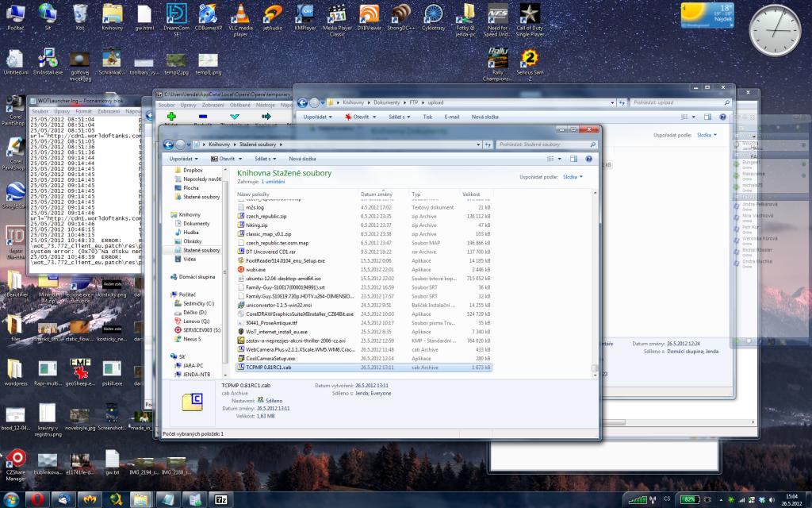
Task: Show hidden system tray icons
Action: (721, 500)
